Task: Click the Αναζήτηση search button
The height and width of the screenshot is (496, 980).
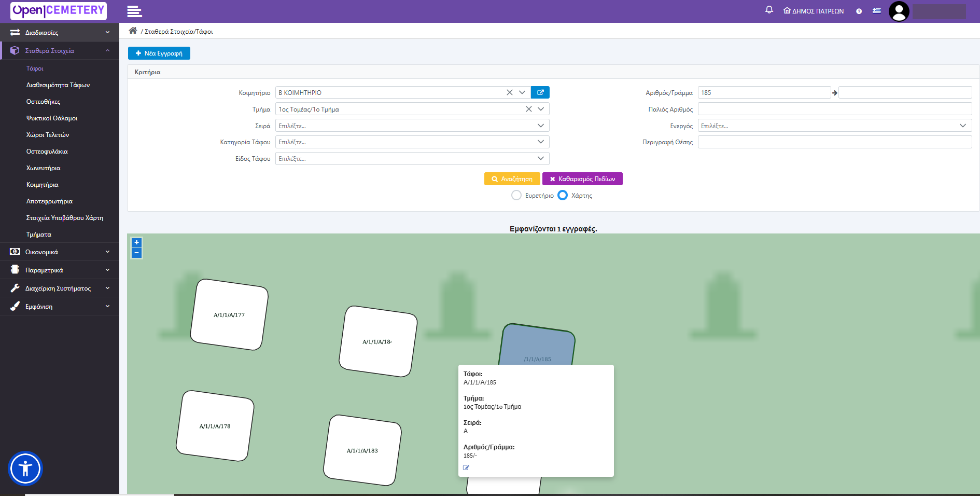Action: pyautogui.click(x=512, y=178)
